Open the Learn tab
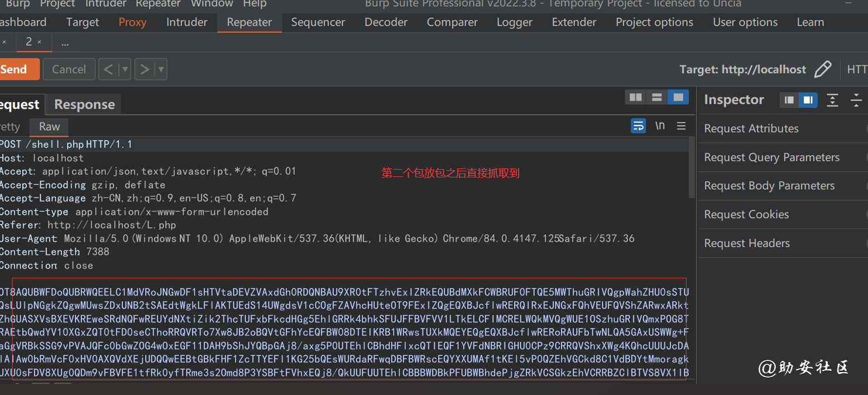Screen dimensions: 868x395 810,22
